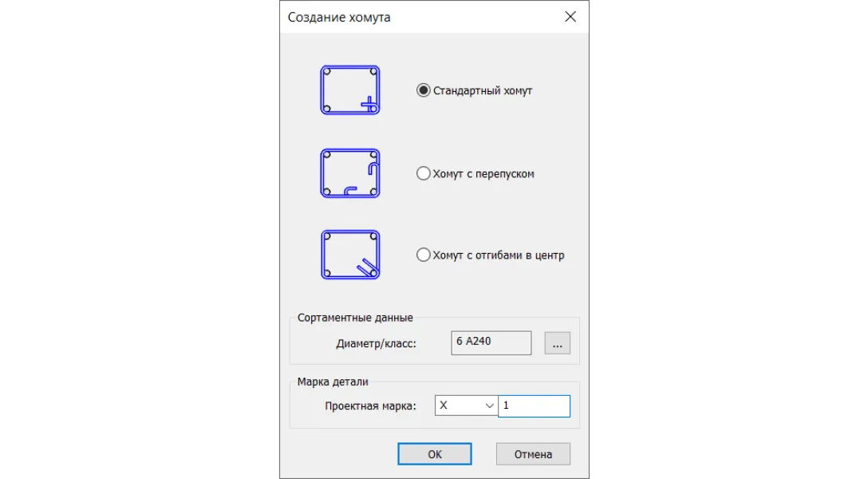Viewport: 868px width, 479px height.
Task: Expand the mark prefix dropdown arrow
Action: [489, 406]
